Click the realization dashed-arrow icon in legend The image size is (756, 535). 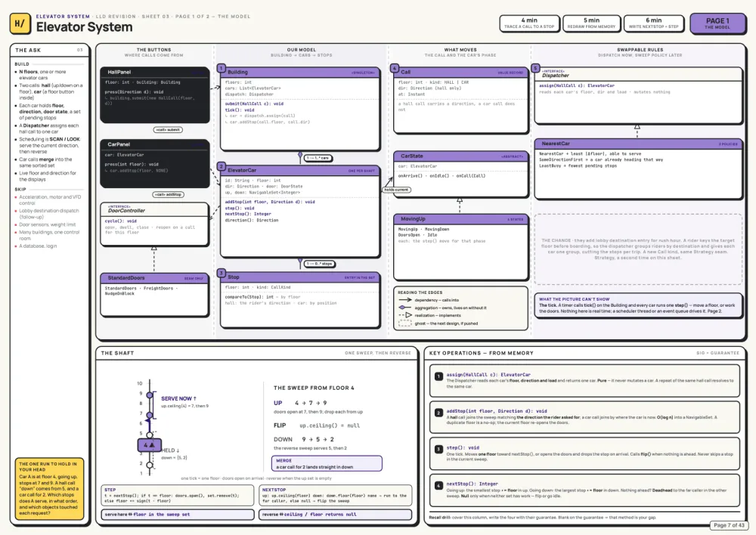(x=405, y=315)
